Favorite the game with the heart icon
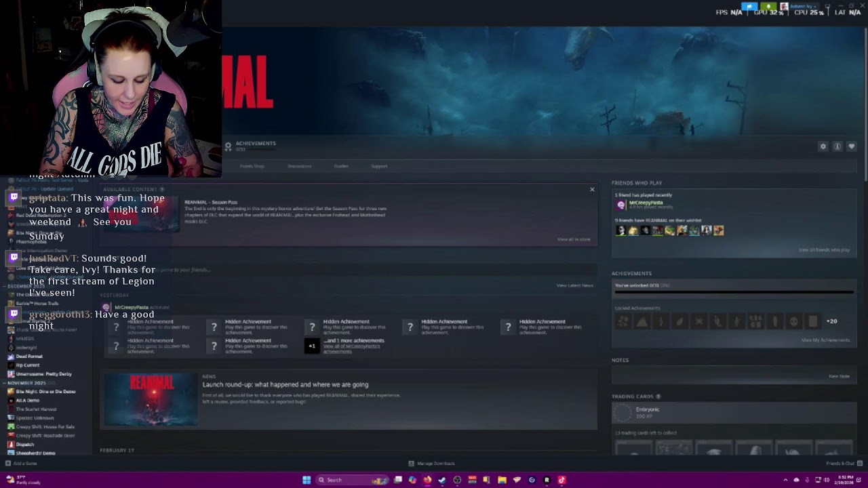Screen dimensions: 868x488 [852, 146]
